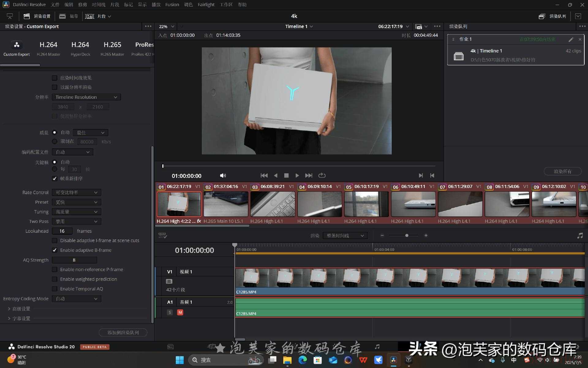Enable Temporal AQ checkbox
Viewport: 588px width, 368px height.
tap(55, 289)
